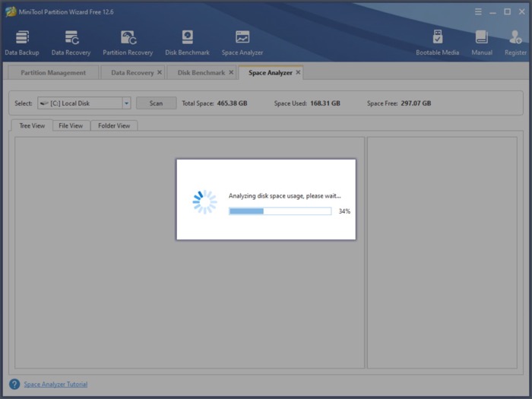Select the Space Analyzer tab
This screenshot has height=399, width=532.
click(x=270, y=73)
